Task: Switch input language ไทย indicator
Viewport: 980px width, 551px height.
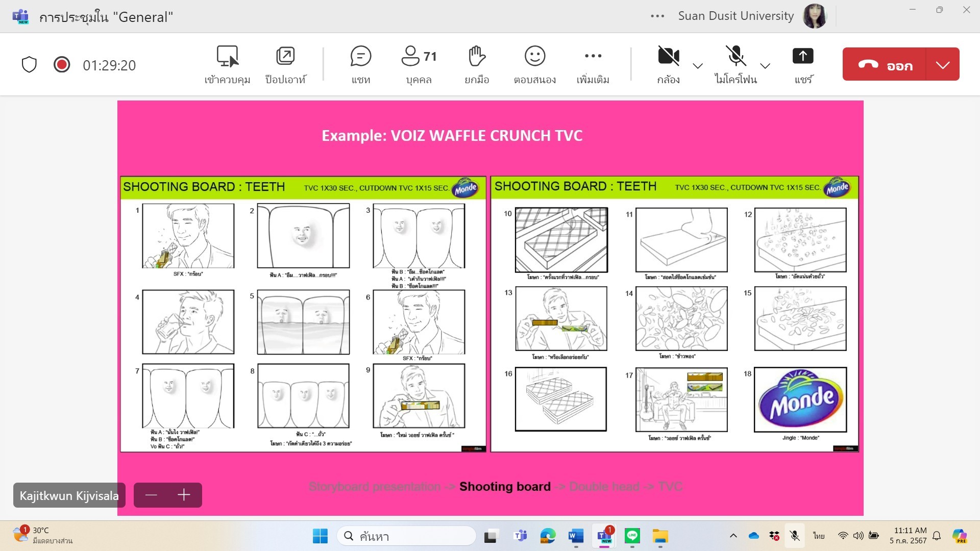Action: [819, 536]
